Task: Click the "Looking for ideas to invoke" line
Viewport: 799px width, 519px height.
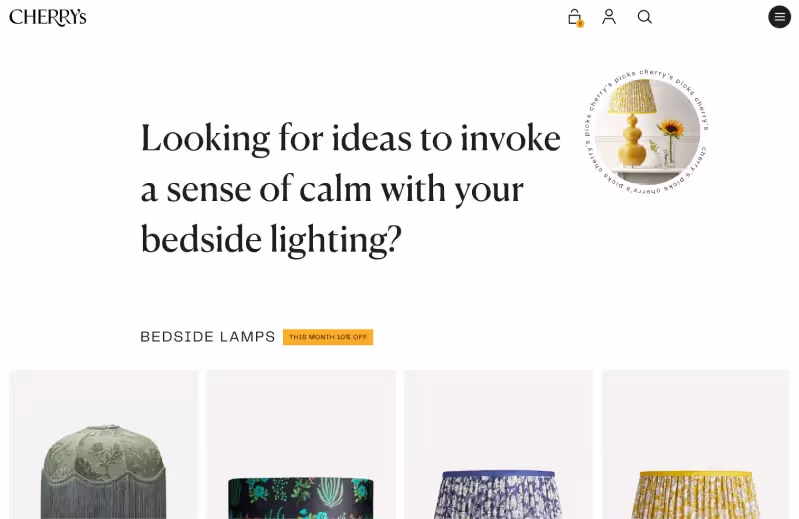Action: click(350, 139)
